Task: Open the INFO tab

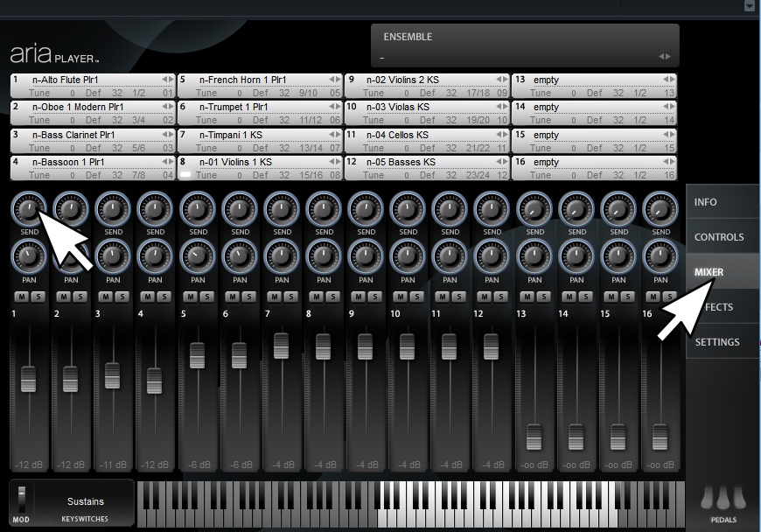Action: (723, 202)
